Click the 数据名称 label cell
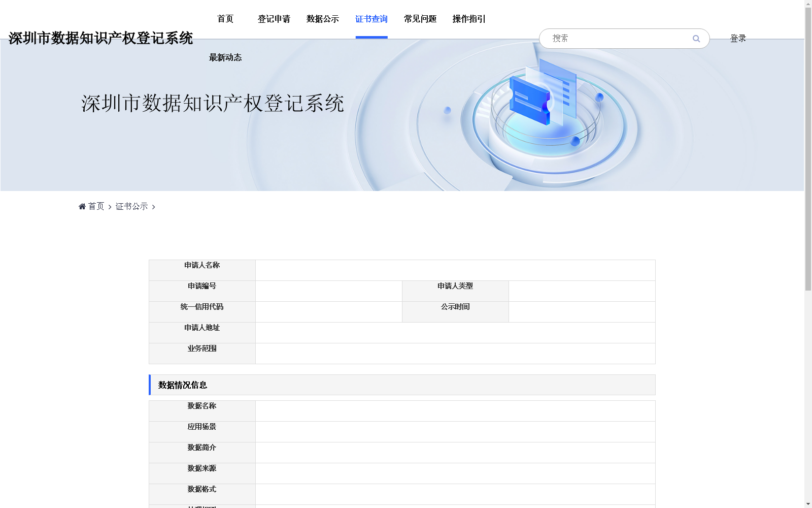 (202, 411)
